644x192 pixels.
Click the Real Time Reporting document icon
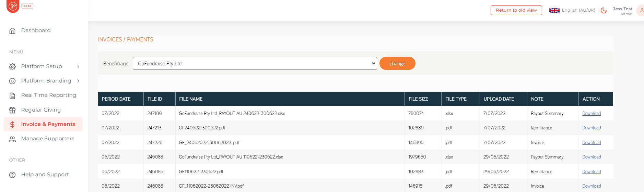point(12,95)
